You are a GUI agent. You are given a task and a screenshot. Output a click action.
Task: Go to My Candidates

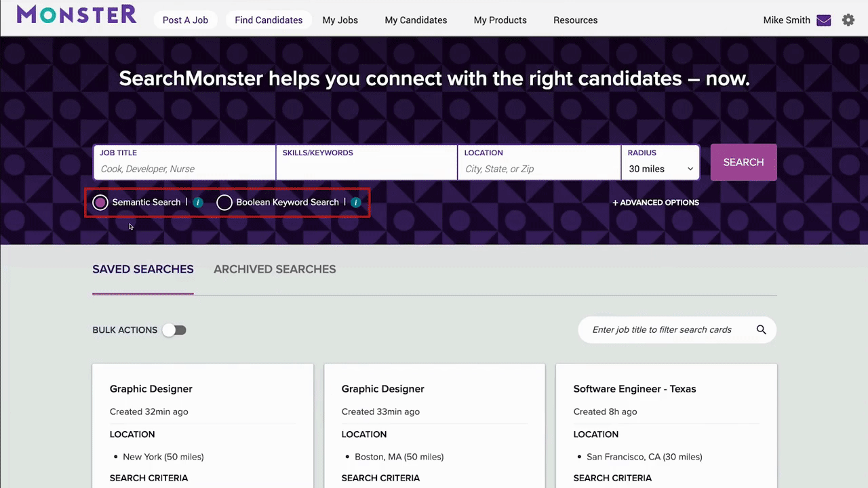[x=416, y=20]
